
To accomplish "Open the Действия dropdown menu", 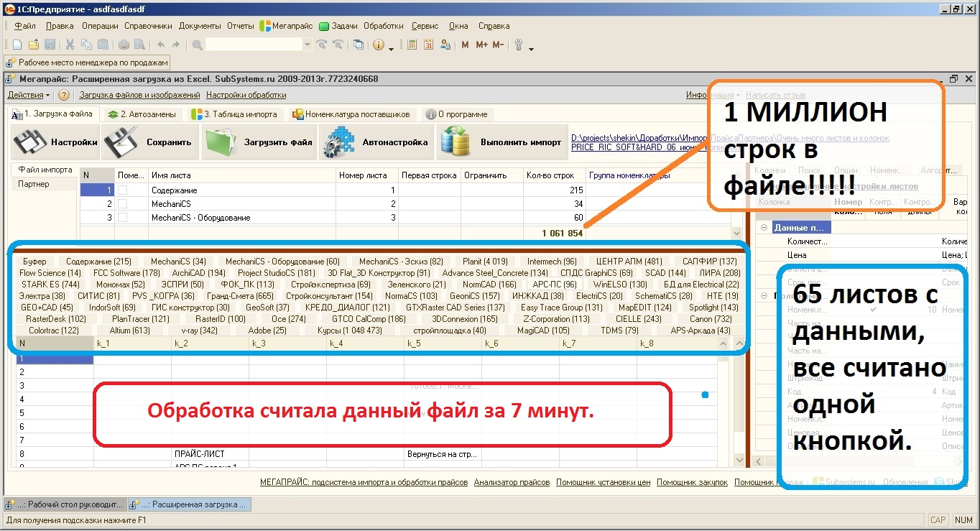I will 29,95.
